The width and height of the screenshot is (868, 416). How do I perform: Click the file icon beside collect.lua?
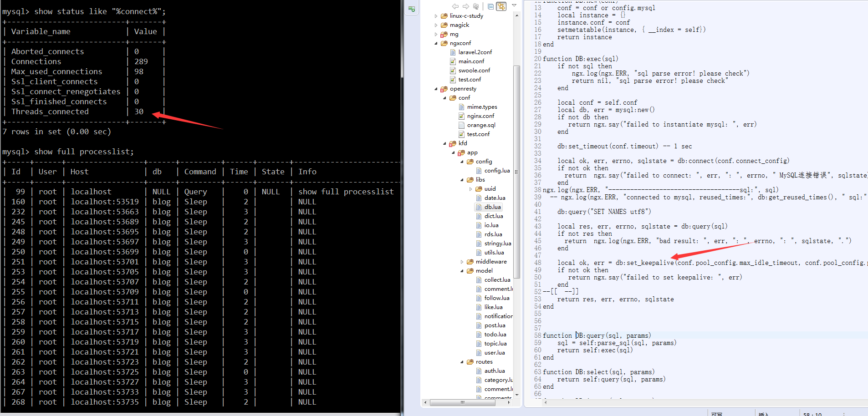[x=479, y=280]
